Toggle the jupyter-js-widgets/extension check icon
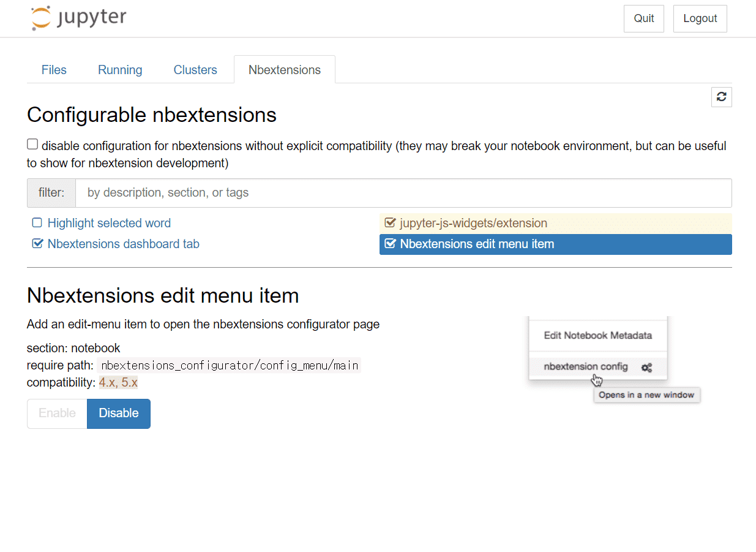 pos(390,223)
